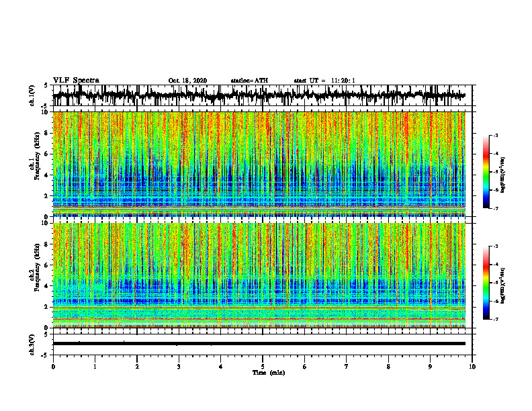Viewport: 532px width, 411px height.
Task: Click the "0" tick on the Time axis
Action: (x=53, y=367)
